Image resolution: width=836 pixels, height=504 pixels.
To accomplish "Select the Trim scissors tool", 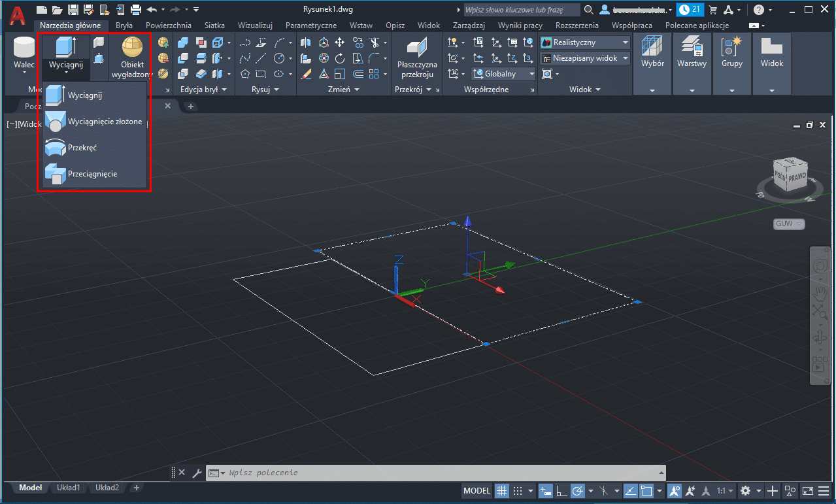I will (x=375, y=42).
